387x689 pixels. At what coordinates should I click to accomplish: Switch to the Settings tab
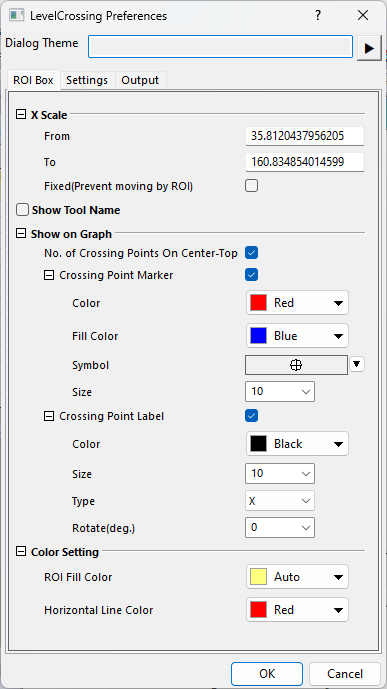(87, 80)
